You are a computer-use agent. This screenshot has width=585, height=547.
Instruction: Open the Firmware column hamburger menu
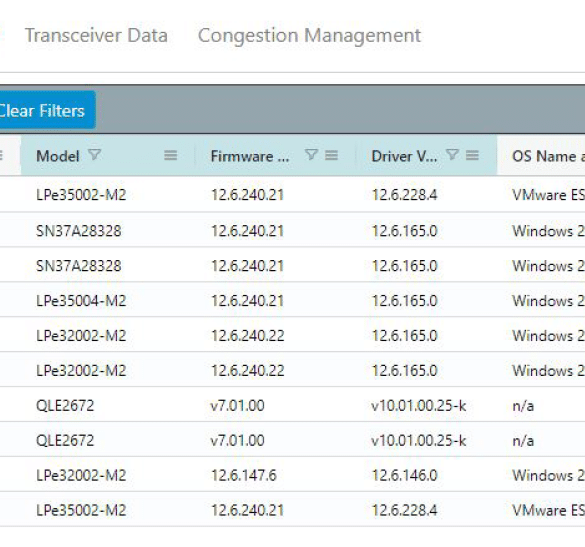[x=331, y=155]
